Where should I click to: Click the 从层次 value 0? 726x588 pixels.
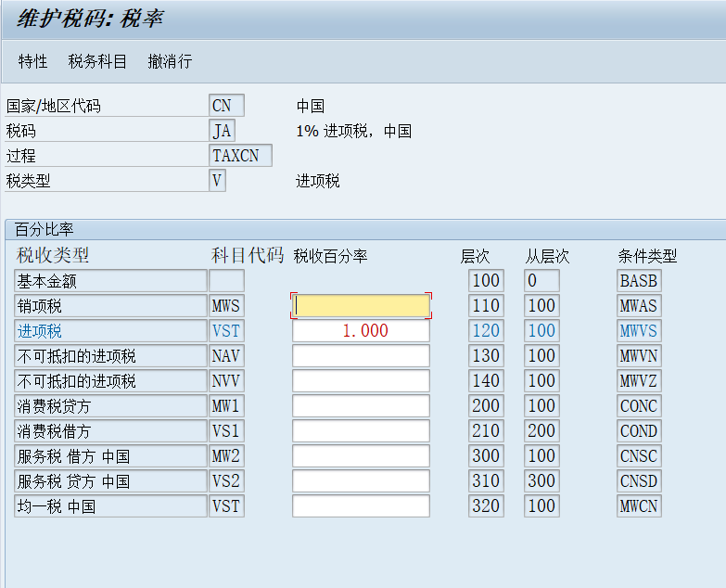click(541, 281)
